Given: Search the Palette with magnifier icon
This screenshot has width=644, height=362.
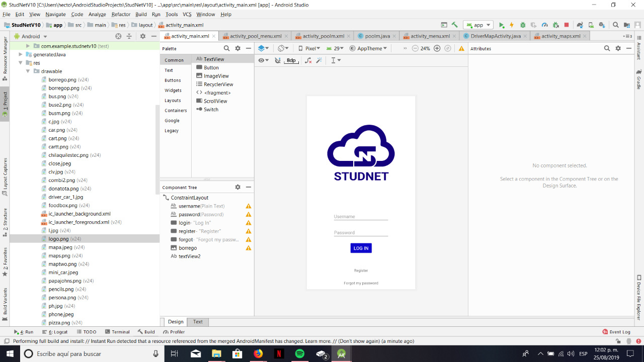Looking at the screenshot, I should [x=226, y=48].
